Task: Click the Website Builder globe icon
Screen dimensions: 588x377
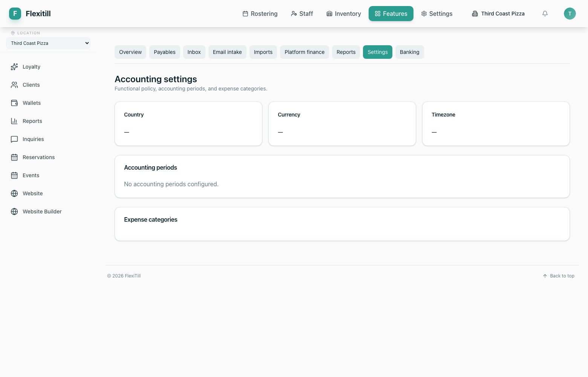Action: 14,211
